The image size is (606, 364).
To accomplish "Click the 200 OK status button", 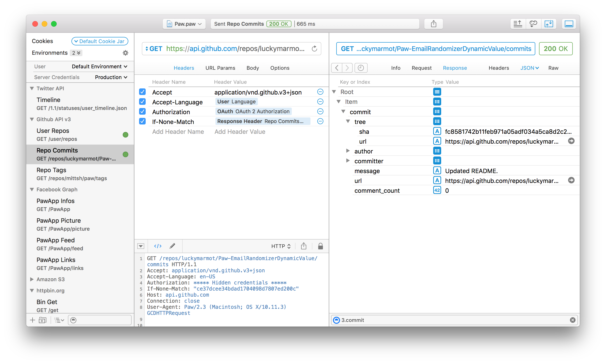I will (555, 49).
